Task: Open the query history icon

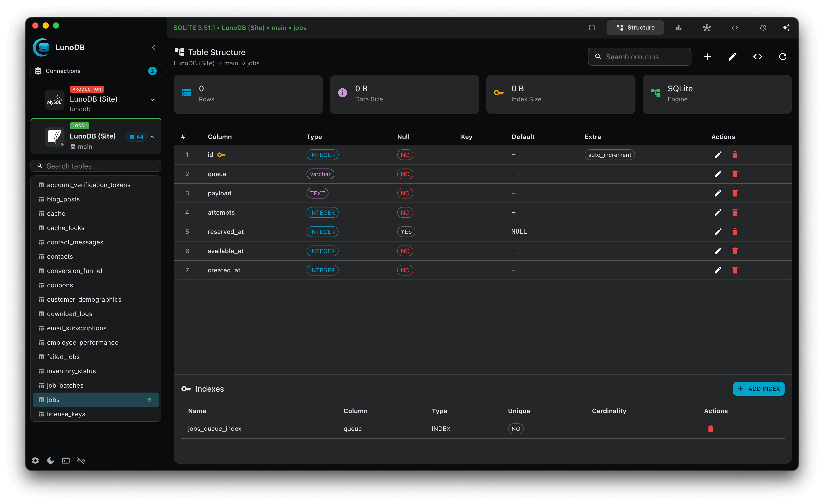Action: [763, 27]
